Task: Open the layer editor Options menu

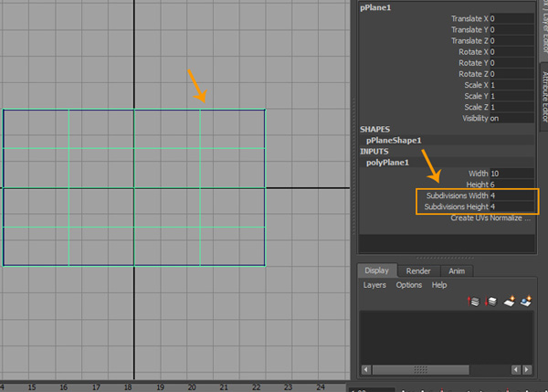Action: [408, 285]
